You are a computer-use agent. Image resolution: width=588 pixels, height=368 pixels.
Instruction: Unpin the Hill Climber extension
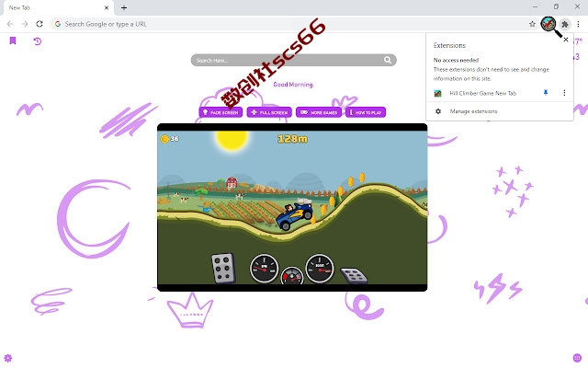click(546, 93)
